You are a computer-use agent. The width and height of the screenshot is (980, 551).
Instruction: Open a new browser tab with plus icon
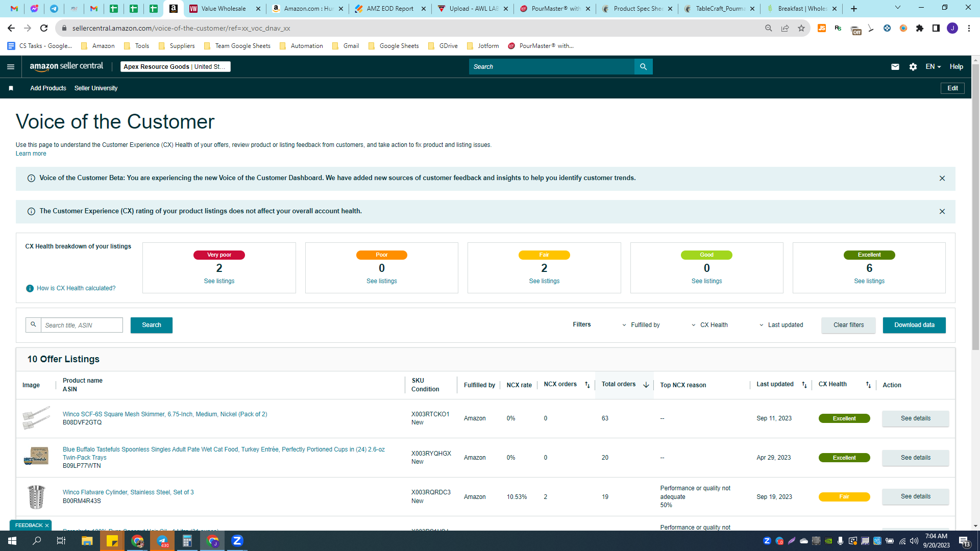click(x=854, y=9)
